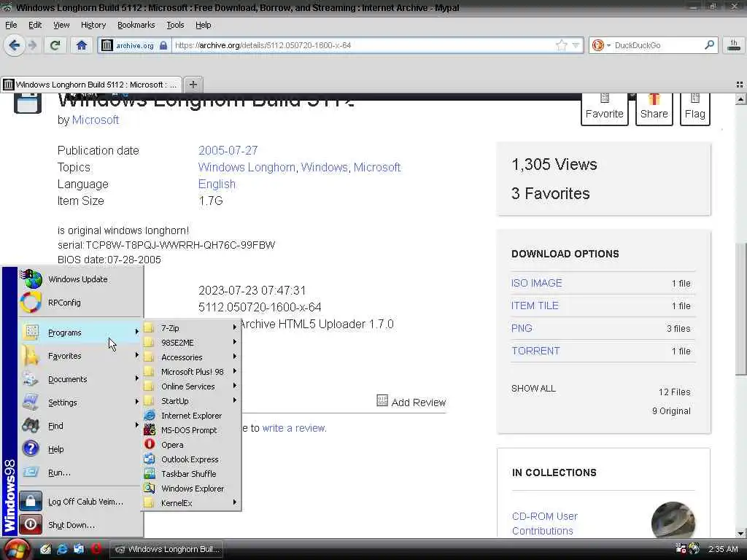747x560 pixels.
Task: Open the File menu
Action: [x=11, y=25]
